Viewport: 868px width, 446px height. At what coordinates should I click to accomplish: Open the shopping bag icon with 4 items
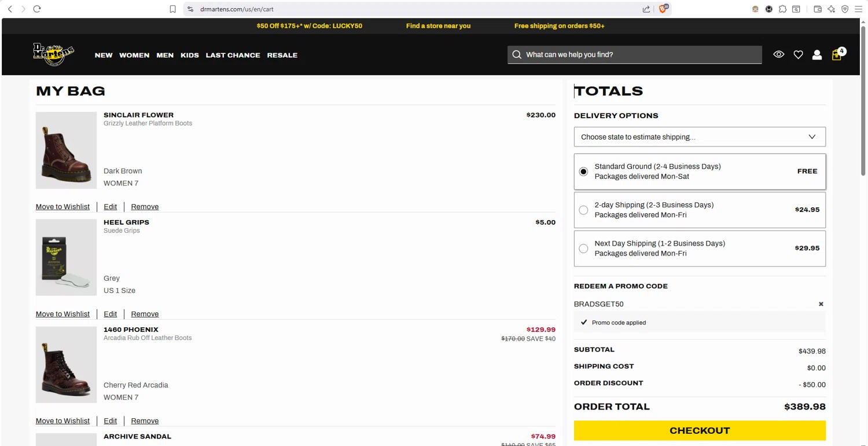point(837,54)
